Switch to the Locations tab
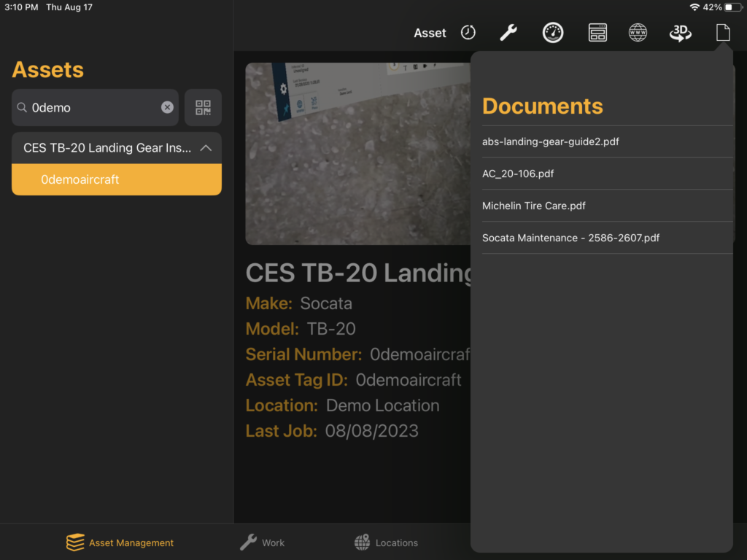This screenshot has height=560, width=747. pyautogui.click(x=386, y=542)
